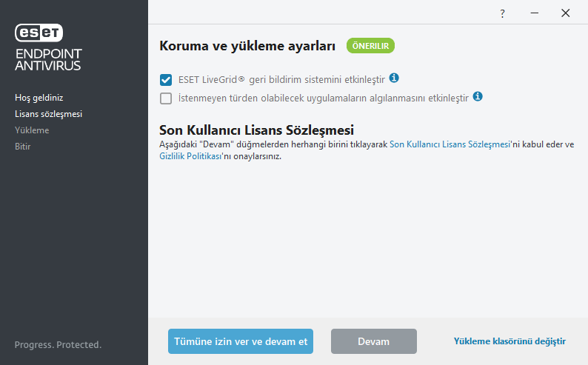Click the İstenmeyen türden olabilecek uygulamaların label
Screen dimensions: 588x365
coord(323,98)
